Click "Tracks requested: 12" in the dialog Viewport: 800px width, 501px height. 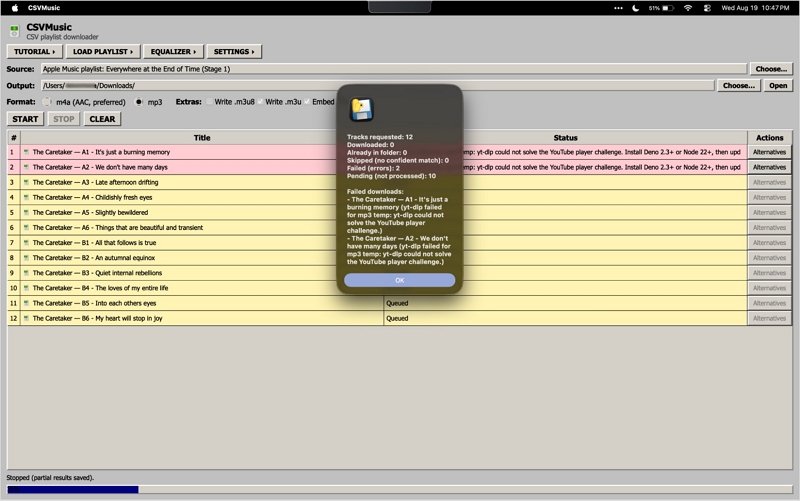pyautogui.click(x=380, y=137)
